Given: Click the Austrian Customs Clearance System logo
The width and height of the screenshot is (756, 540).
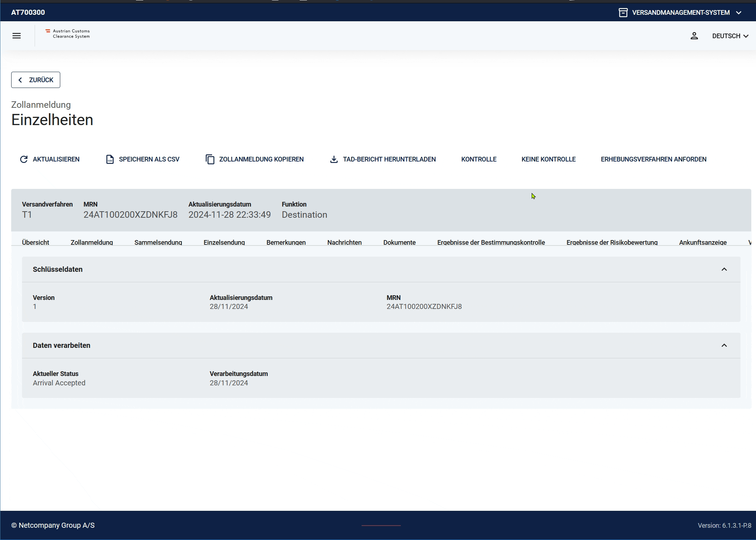Looking at the screenshot, I should point(68,34).
